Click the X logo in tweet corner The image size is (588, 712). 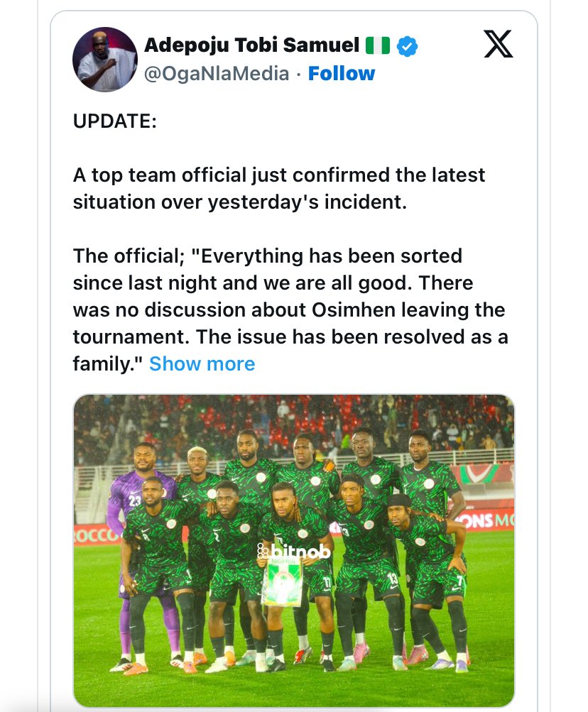pyautogui.click(x=498, y=45)
